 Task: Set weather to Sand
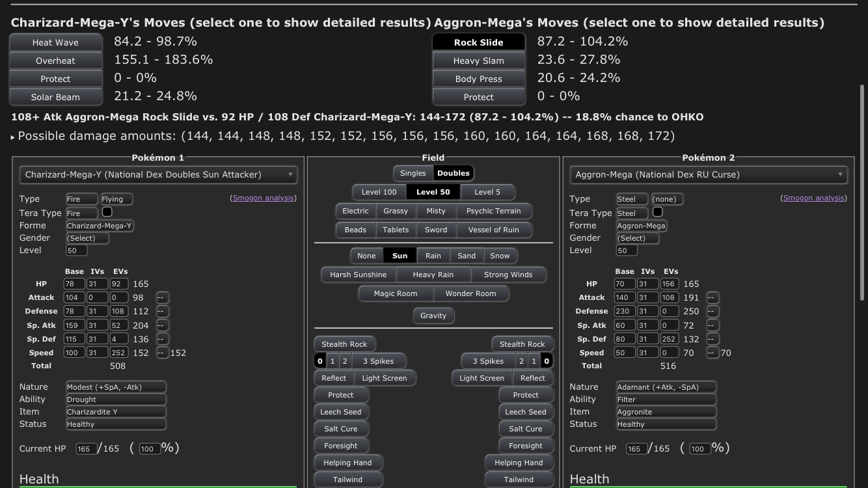[x=467, y=256]
